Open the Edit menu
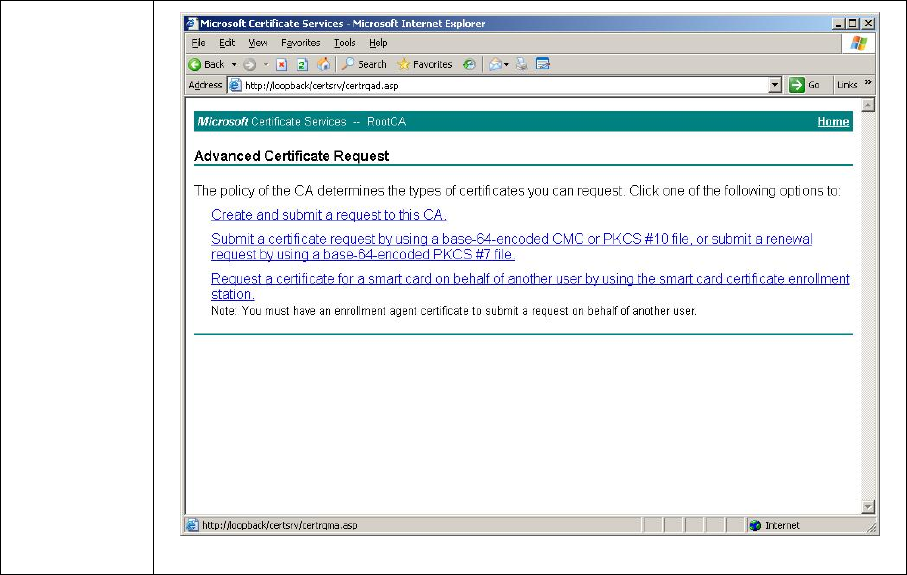This screenshot has height=575, width=907. pyautogui.click(x=227, y=43)
